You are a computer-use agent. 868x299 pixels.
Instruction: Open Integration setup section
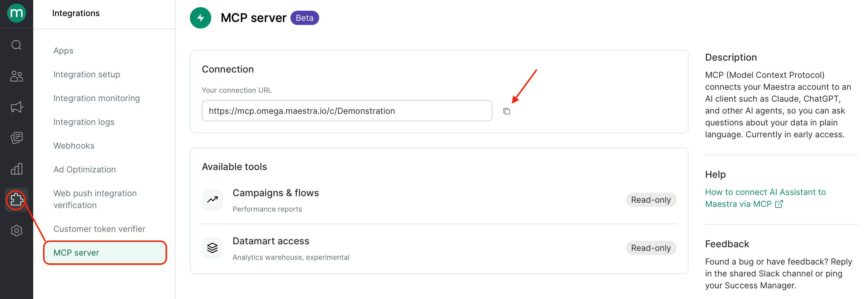point(87,74)
